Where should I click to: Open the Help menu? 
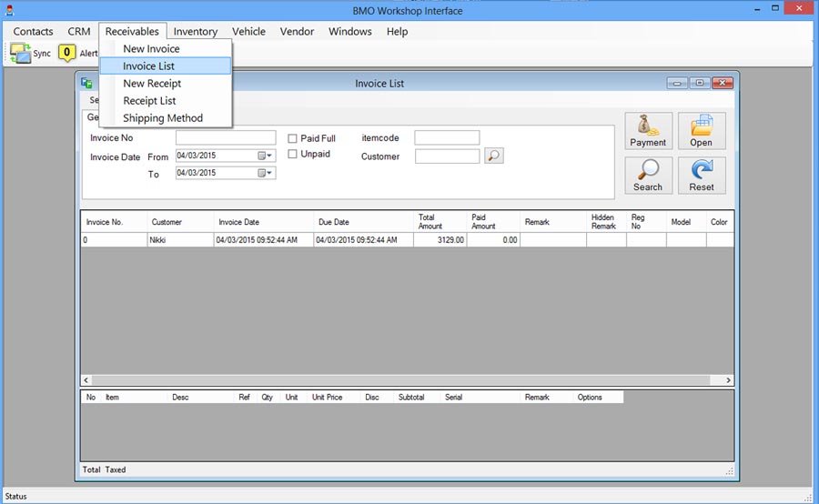397,31
